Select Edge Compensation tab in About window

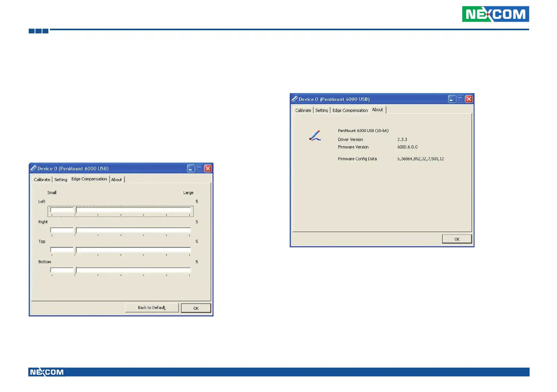(x=350, y=110)
